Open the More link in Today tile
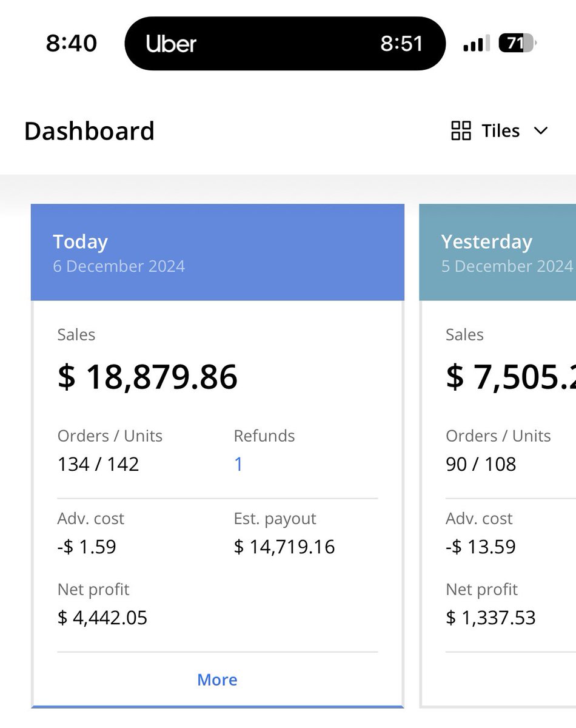The image size is (576, 728). click(217, 679)
